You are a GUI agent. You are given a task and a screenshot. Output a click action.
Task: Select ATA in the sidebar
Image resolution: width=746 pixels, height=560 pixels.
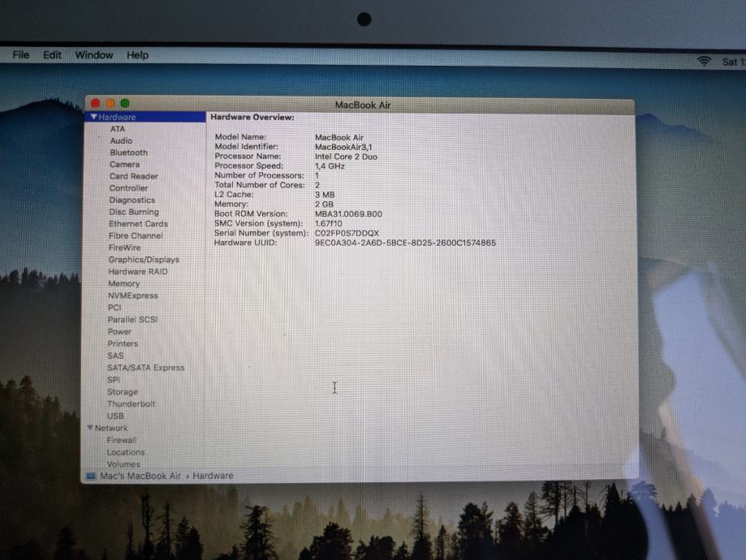118,129
